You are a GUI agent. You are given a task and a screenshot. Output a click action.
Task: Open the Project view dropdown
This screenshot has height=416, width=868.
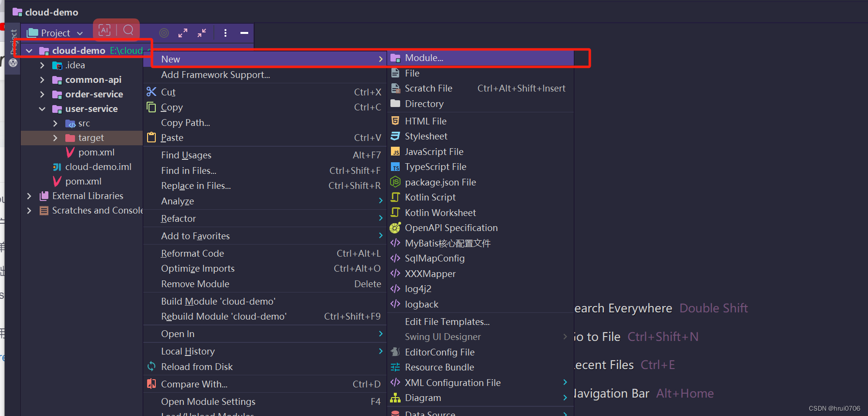click(x=55, y=33)
